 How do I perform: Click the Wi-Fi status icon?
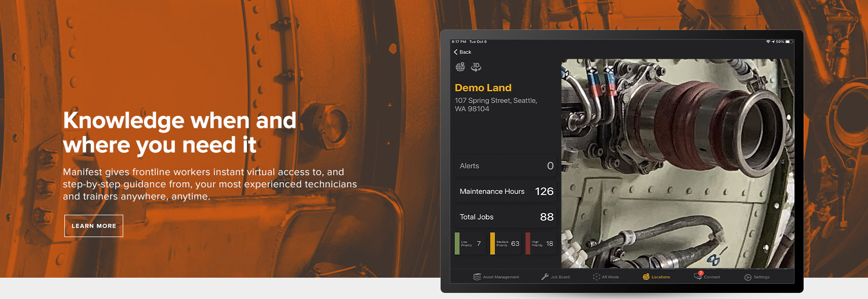click(768, 42)
